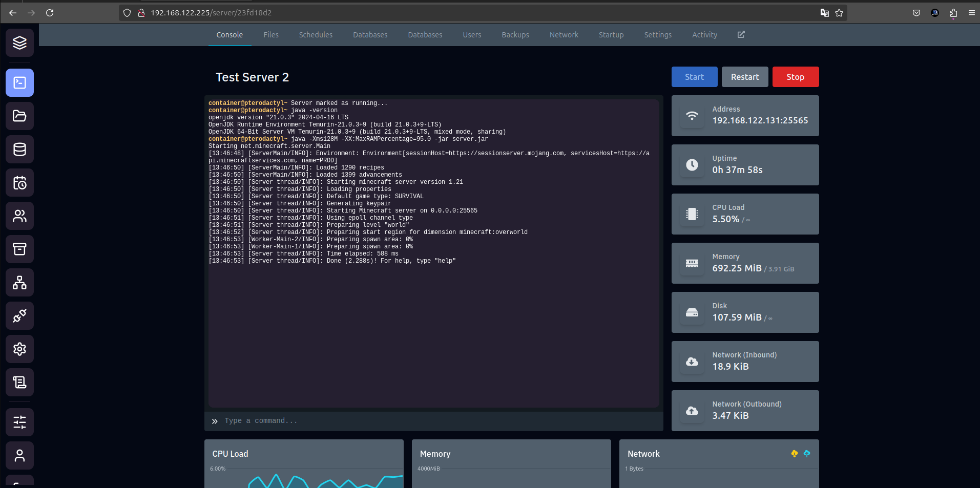
Task: Click the RAM icon on Memory card
Action: point(692,263)
